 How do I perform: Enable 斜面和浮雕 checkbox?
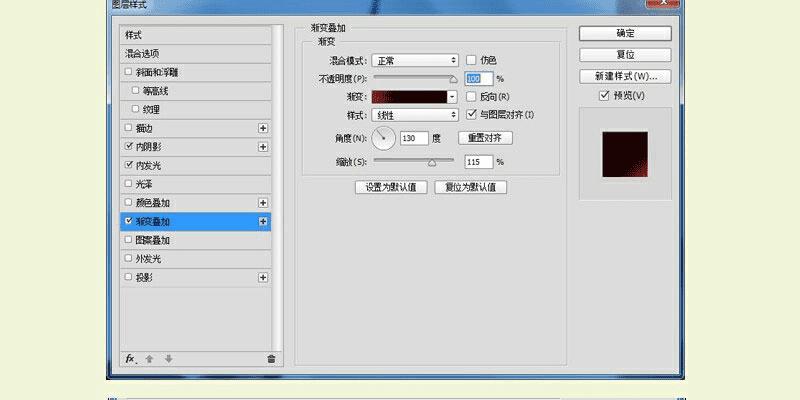129,72
